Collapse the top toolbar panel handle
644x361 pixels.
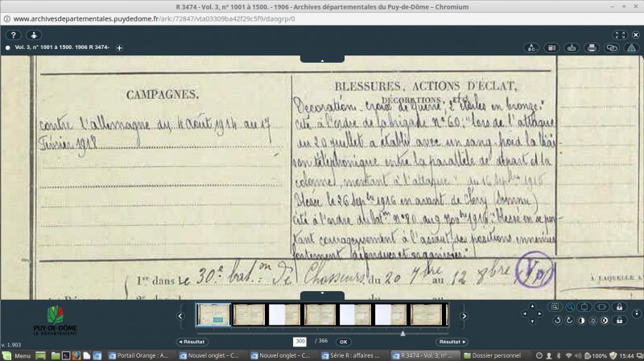click(322, 59)
